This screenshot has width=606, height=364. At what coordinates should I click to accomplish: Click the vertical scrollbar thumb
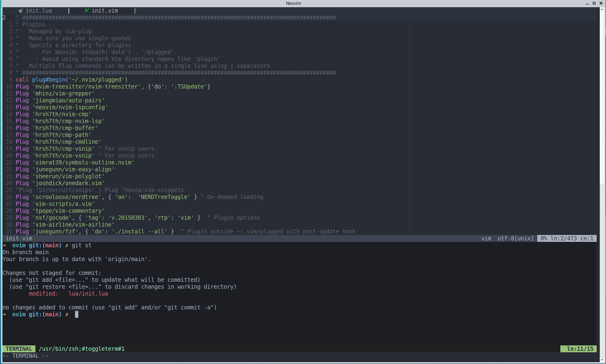[x=602, y=98]
